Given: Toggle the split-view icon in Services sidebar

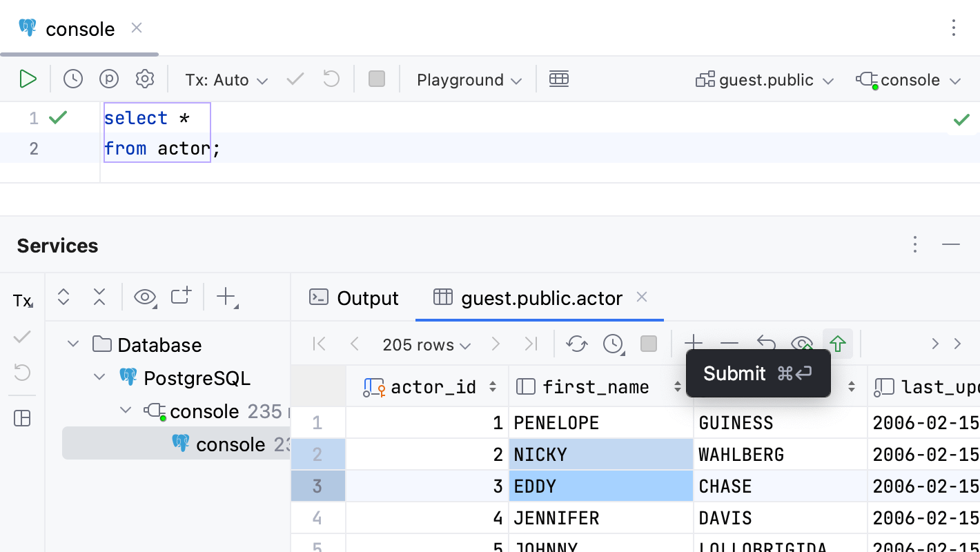Looking at the screenshot, I should (22, 418).
